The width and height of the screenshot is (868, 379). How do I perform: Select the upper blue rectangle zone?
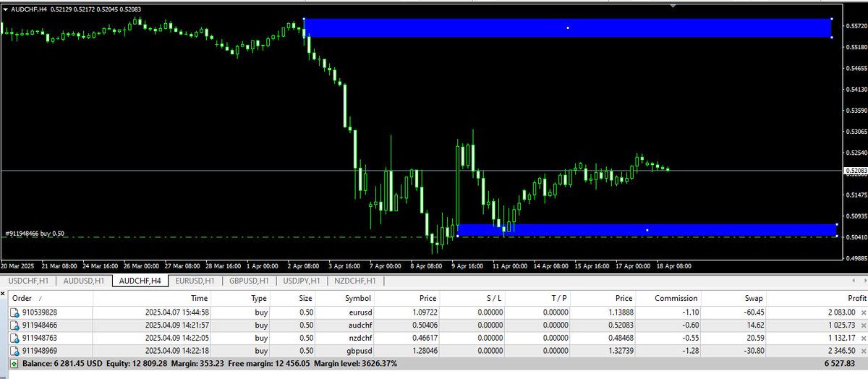coord(568,27)
